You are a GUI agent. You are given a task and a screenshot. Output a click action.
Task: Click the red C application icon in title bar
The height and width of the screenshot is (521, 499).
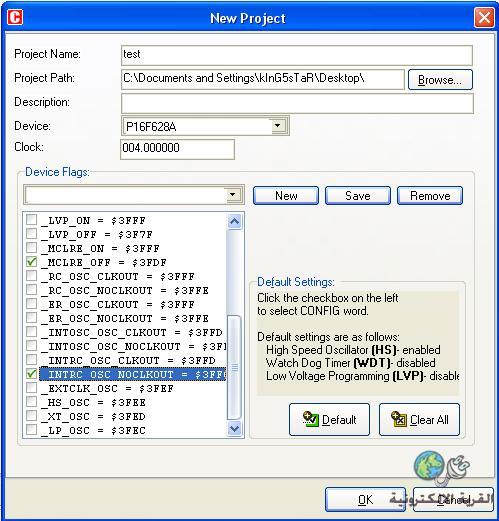pos(15,17)
